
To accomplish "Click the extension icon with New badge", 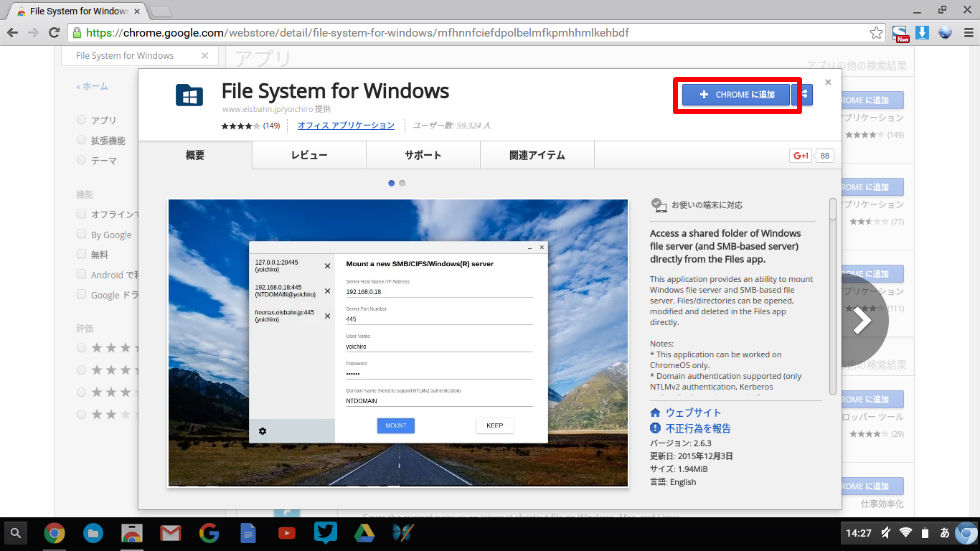I will (900, 34).
